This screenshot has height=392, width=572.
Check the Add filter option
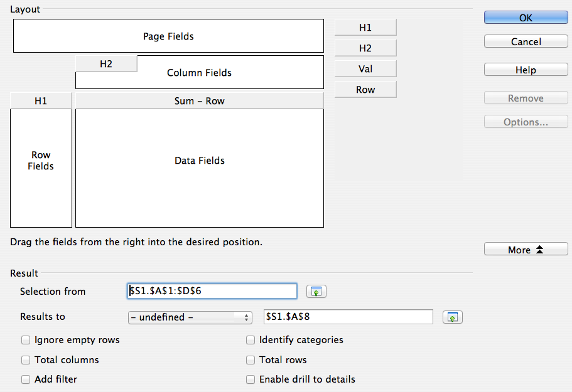point(26,379)
